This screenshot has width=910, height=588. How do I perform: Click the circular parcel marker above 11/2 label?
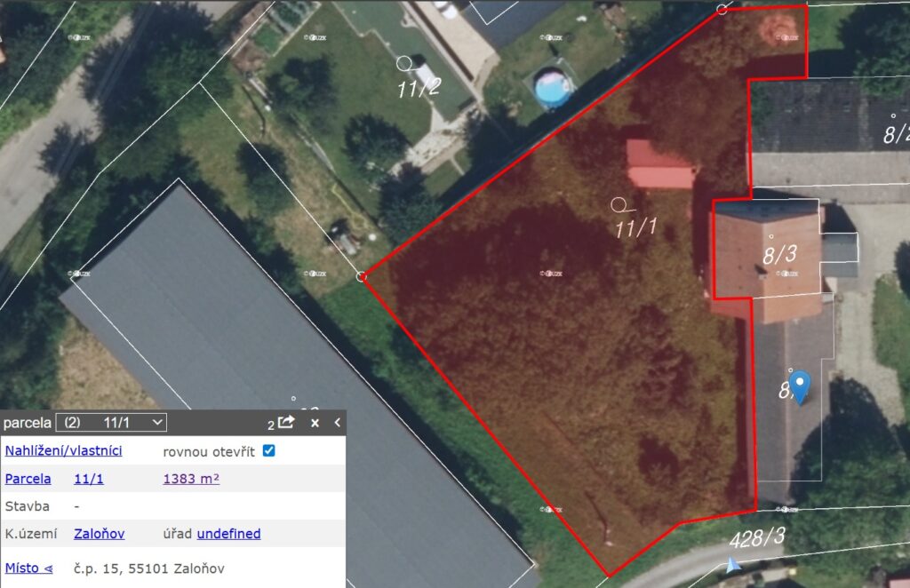pos(404,63)
